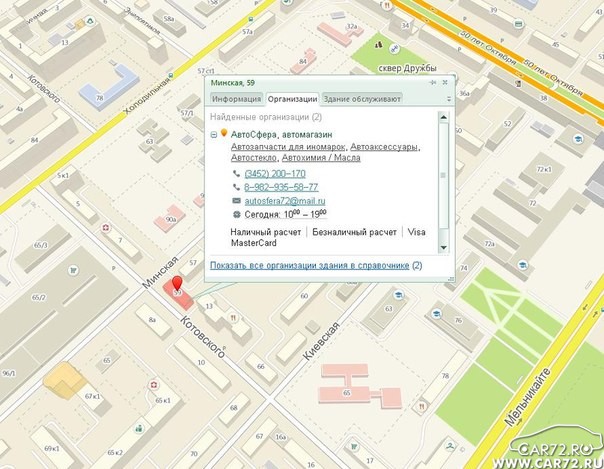Click the Минская street label
Viewport: 604px width, 469px height.
pyautogui.click(x=161, y=272)
